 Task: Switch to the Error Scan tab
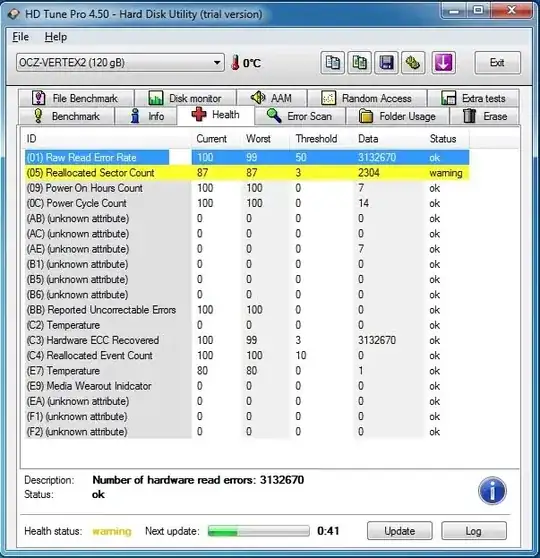(300, 116)
